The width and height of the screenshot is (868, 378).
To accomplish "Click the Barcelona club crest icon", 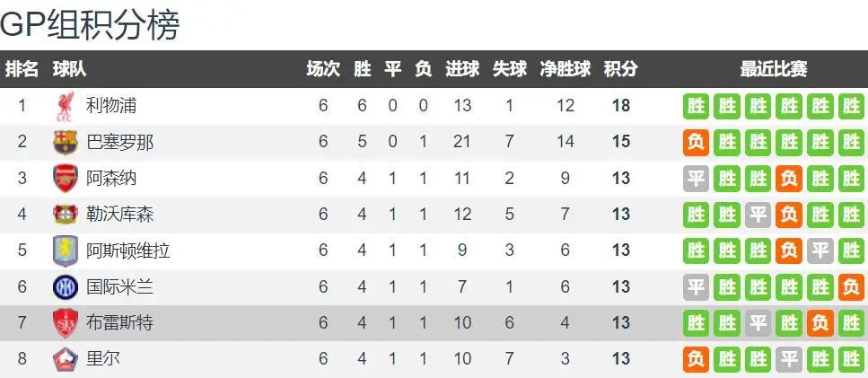I will (x=65, y=142).
